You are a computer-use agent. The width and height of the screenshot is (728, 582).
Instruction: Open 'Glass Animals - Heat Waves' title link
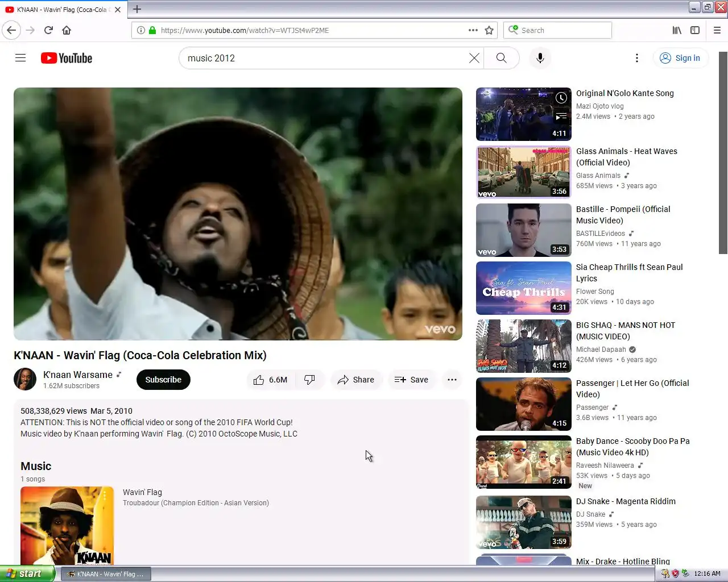(x=627, y=157)
